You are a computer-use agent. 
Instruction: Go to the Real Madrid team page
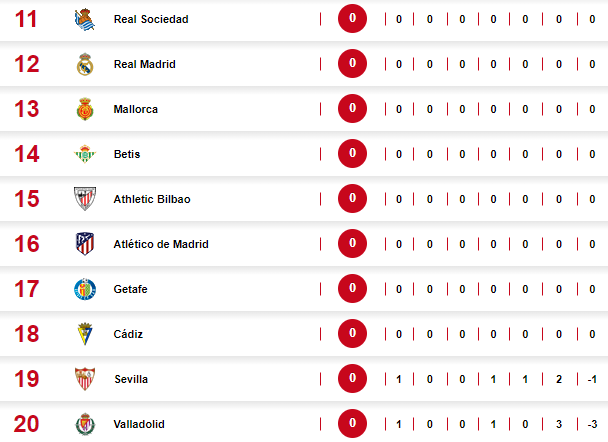(x=145, y=64)
